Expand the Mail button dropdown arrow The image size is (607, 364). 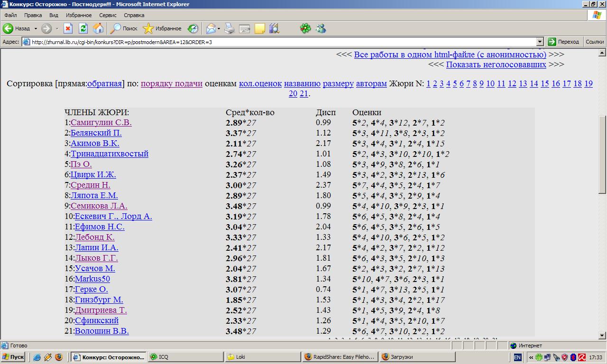coord(219,28)
